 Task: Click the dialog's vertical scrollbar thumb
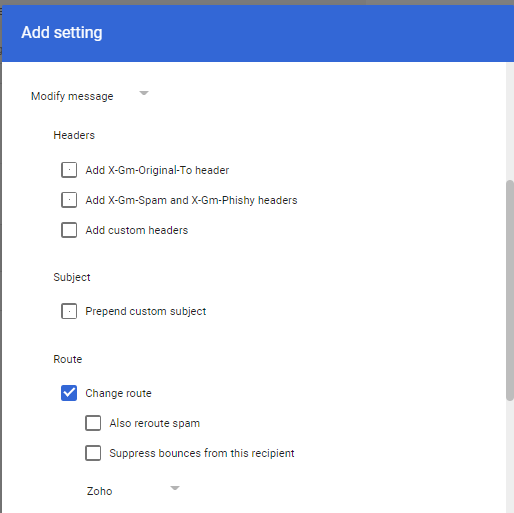[509, 290]
